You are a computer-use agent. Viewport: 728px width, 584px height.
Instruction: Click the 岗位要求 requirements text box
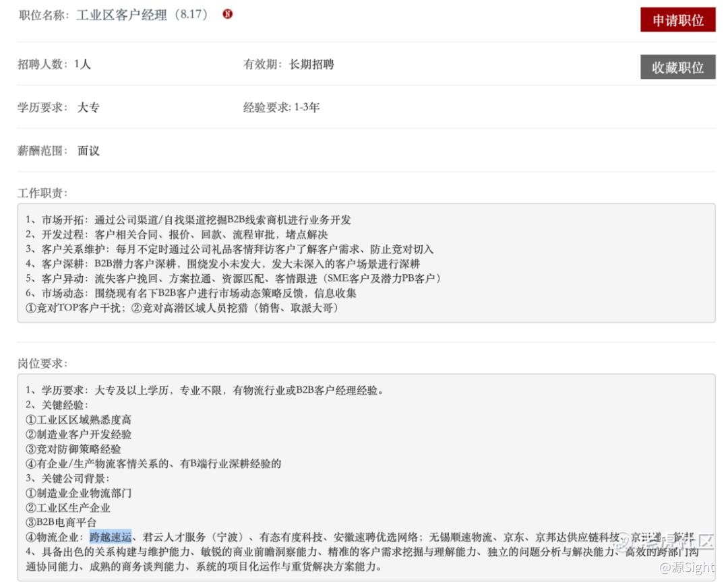point(366,478)
